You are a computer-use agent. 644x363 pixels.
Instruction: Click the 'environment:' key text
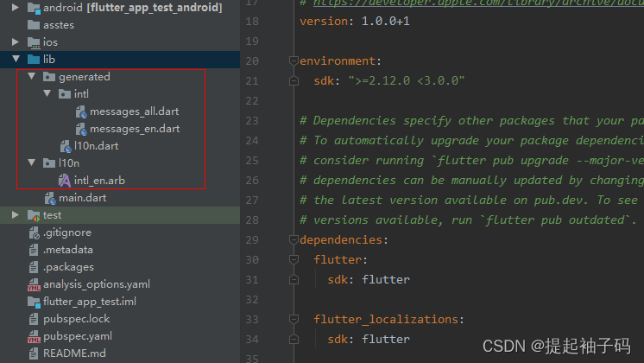tap(340, 60)
